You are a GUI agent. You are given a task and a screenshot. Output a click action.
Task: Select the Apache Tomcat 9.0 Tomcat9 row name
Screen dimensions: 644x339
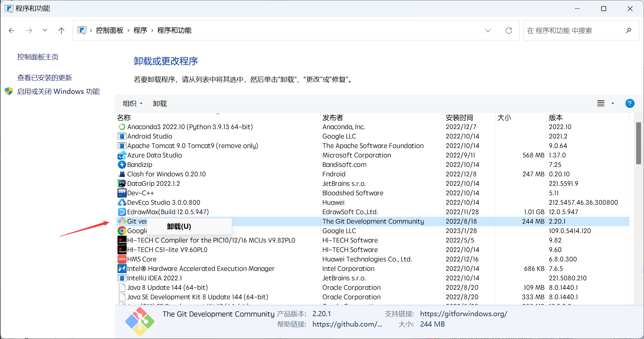click(193, 146)
